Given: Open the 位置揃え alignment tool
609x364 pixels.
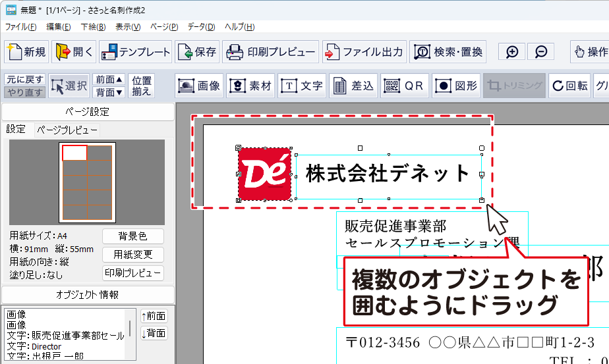Looking at the screenshot, I should [x=141, y=86].
